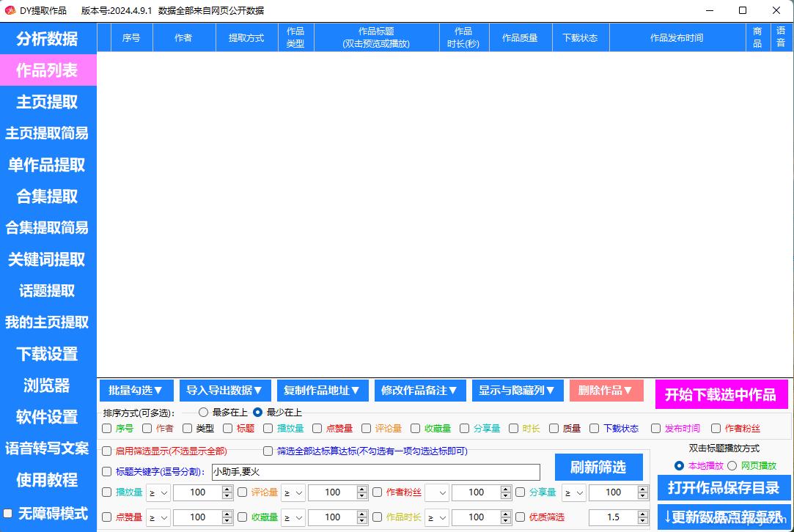Tick the 点赞量 sort checkbox

(317, 429)
